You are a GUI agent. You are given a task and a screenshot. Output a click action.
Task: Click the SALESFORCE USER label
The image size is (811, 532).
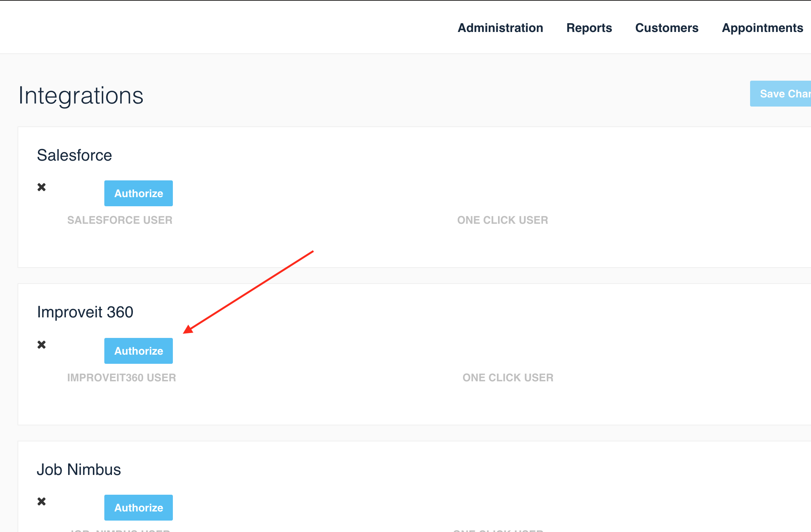[x=120, y=220]
